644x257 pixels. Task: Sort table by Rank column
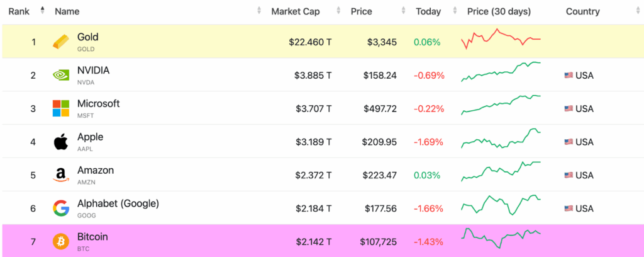pos(20,11)
